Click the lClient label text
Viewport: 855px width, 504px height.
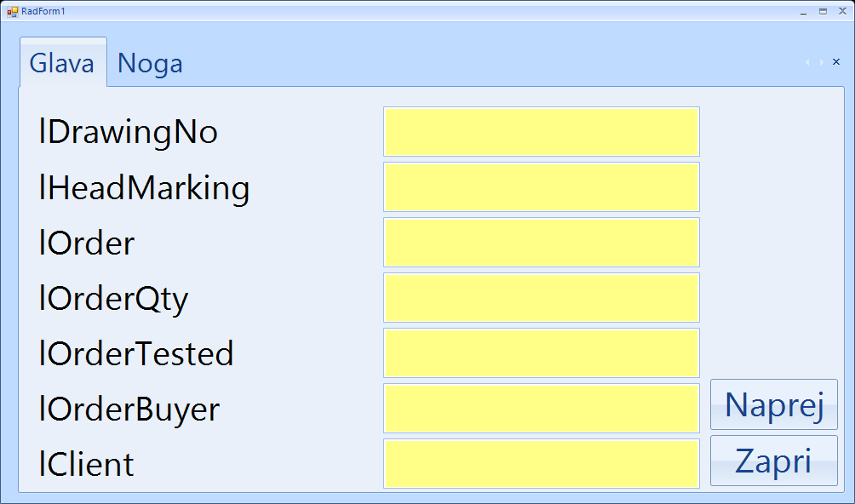[87, 465]
